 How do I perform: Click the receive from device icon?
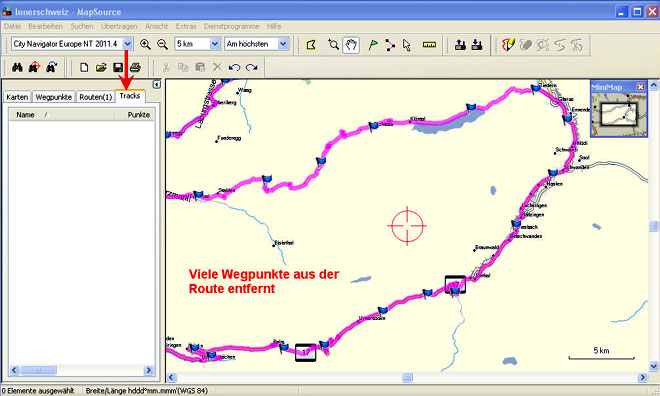click(477, 45)
